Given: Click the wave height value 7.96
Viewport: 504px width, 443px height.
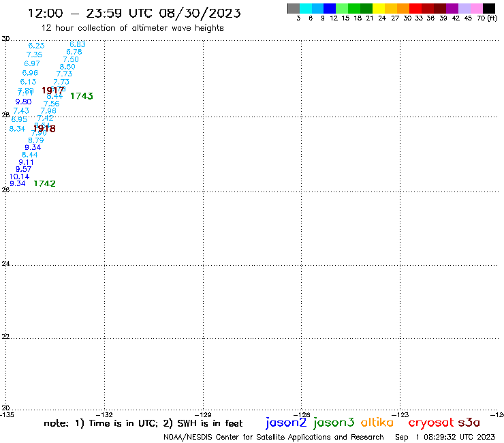Looking at the screenshot, I should (48, 111).
